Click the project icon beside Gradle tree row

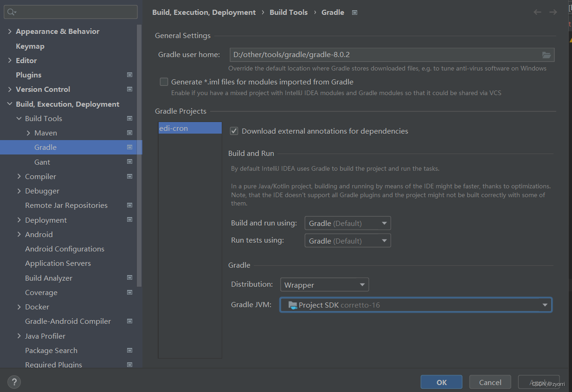coord(129,147)
